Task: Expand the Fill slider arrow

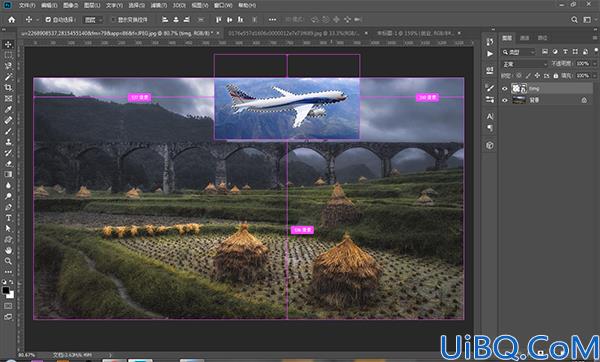Action: (594, 76)
